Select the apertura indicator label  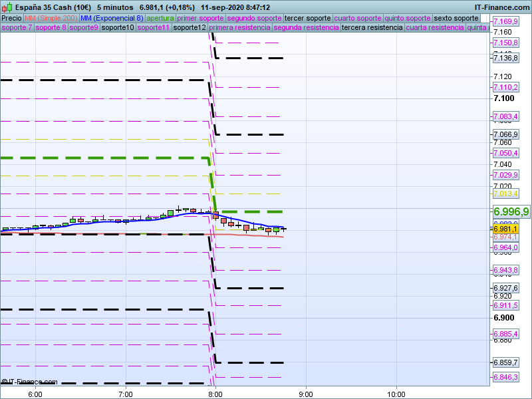pyautogui.click(x=160, y=18)
